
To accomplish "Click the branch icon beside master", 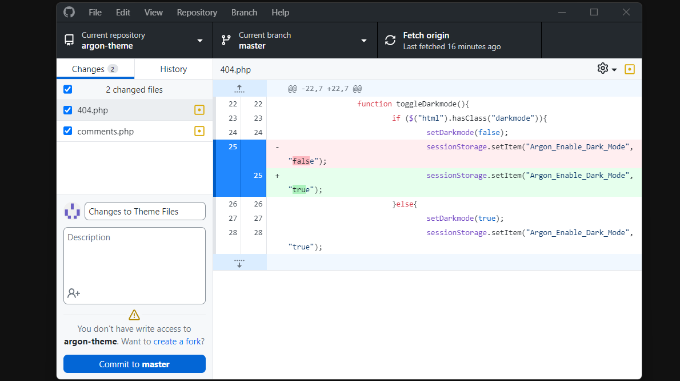I will (226, 40).
